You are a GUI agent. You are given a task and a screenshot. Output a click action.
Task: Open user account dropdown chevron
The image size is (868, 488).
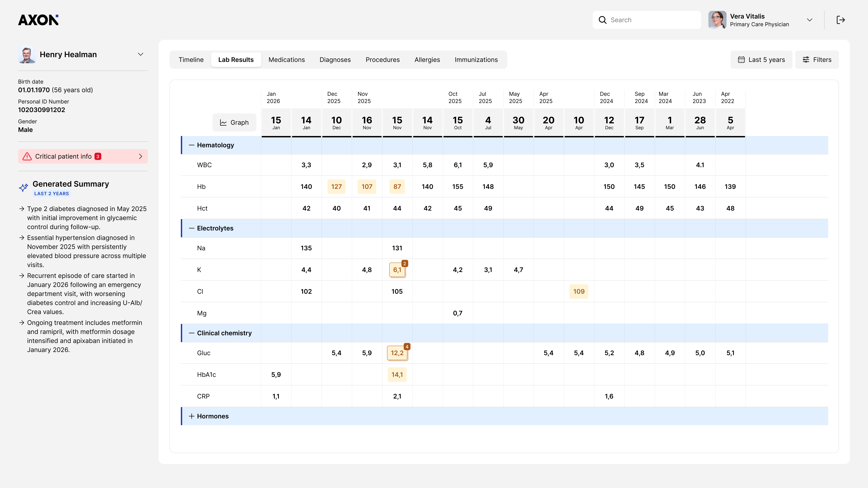point(810,20)
